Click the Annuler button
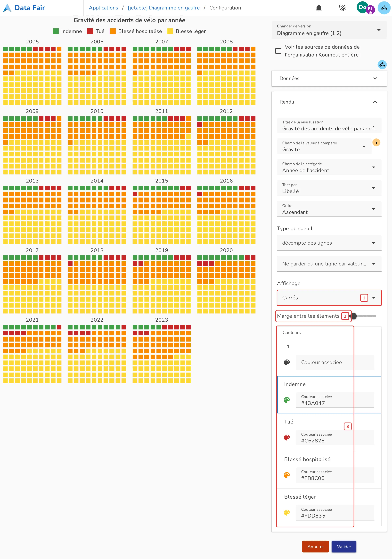 click(x=316, y=547)
